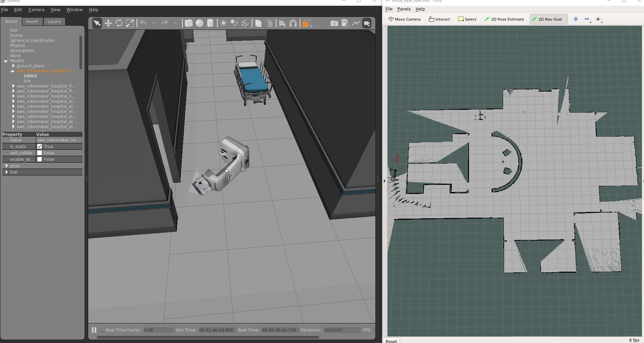The width and height of the screenshot is (644, 343).
Task: Toggle the enable_wind checkbox
Action: 40,160
